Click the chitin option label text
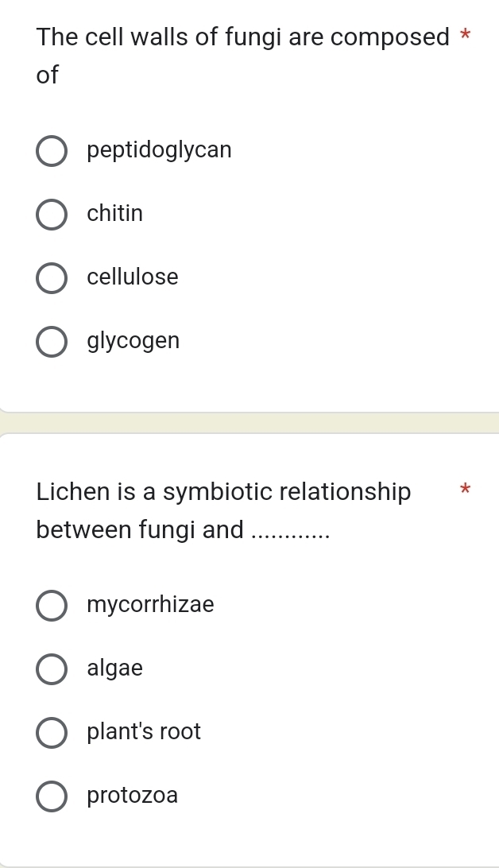Viewport: 499px width, 868px height. [x=114, y=214]
